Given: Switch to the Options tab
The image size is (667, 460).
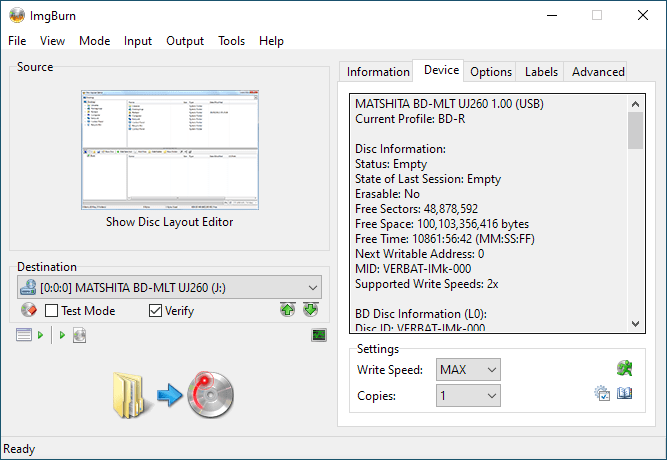Looking at the screenshot, I should pyautogui.click(x=491, y=71).
